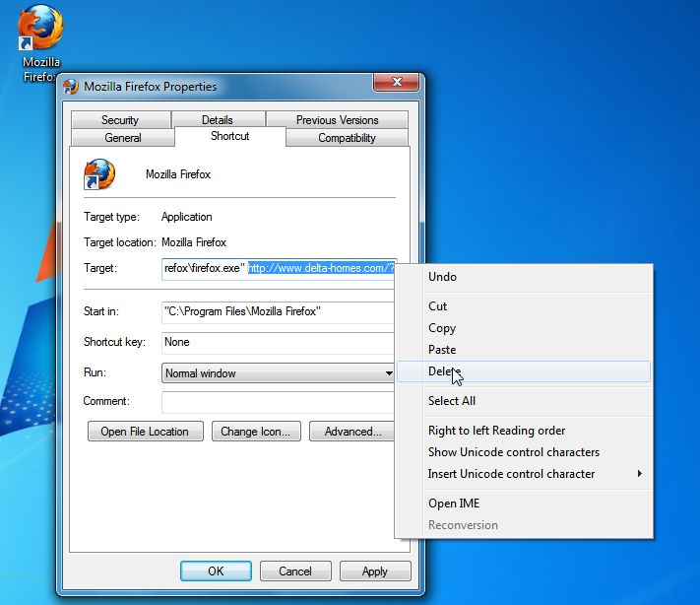Choose Cut from the context menu
This screenshot has width=700, height=605.
(x=523, y=306)
